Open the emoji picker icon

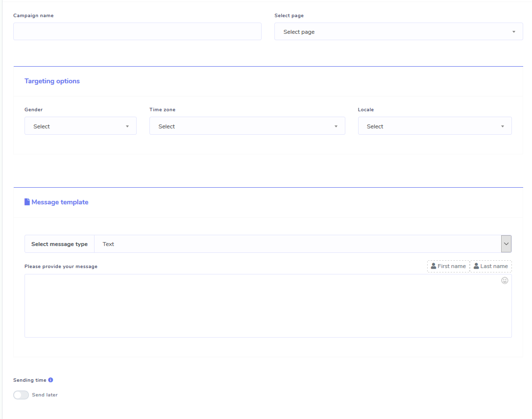click(505, 280)
